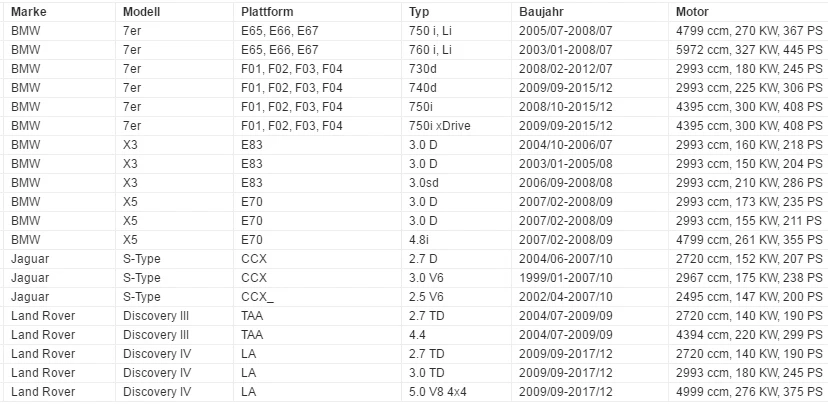Select the 3.0sd type cell

pyautogui.click(x=456, y=183)
